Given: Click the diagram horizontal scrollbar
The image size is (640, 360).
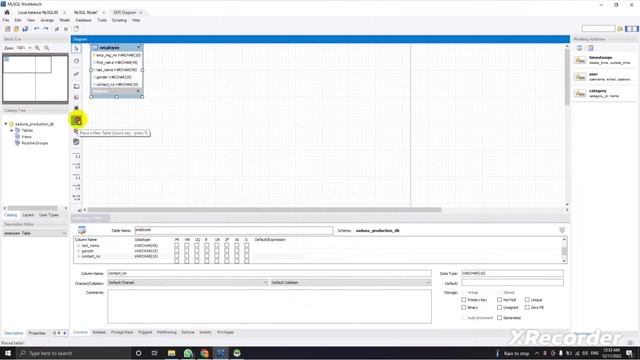Looking at the screenshot, I should [264, 210].
